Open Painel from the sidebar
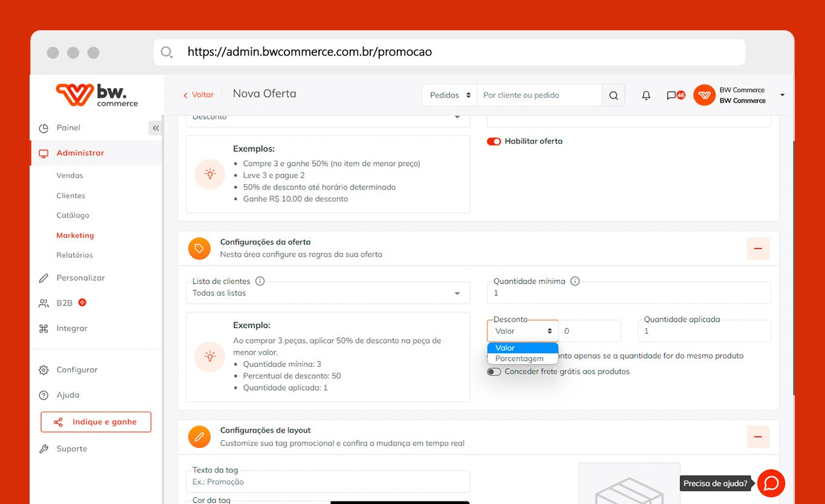825x504 pixels. coord(68,128)
